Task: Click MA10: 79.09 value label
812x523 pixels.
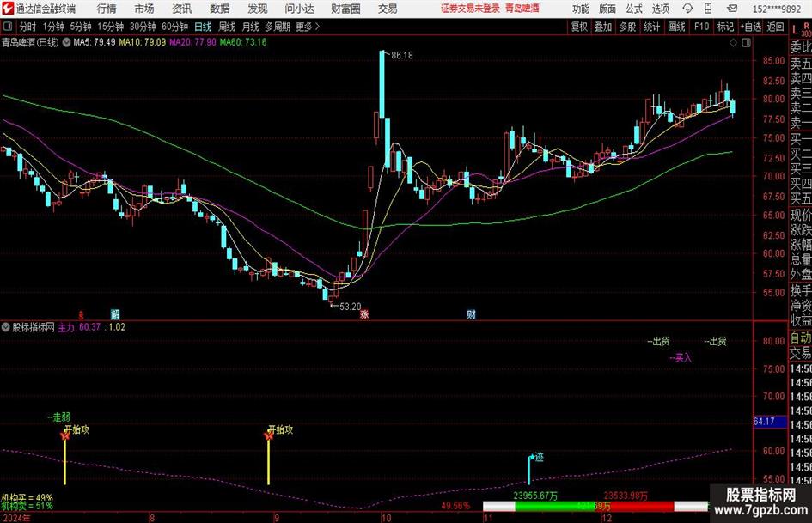Action: pos(143,42)
